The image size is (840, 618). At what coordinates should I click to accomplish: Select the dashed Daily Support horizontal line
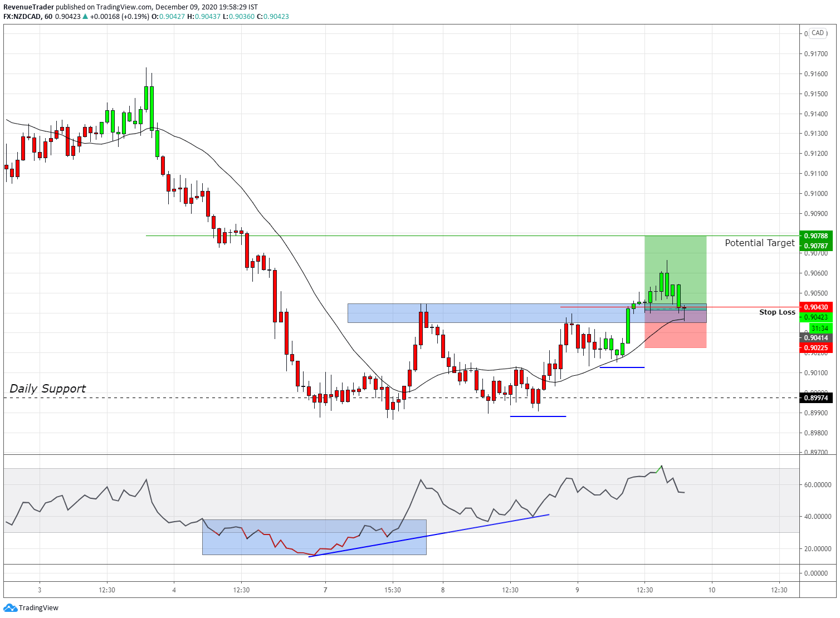click(x=401, y=398)
